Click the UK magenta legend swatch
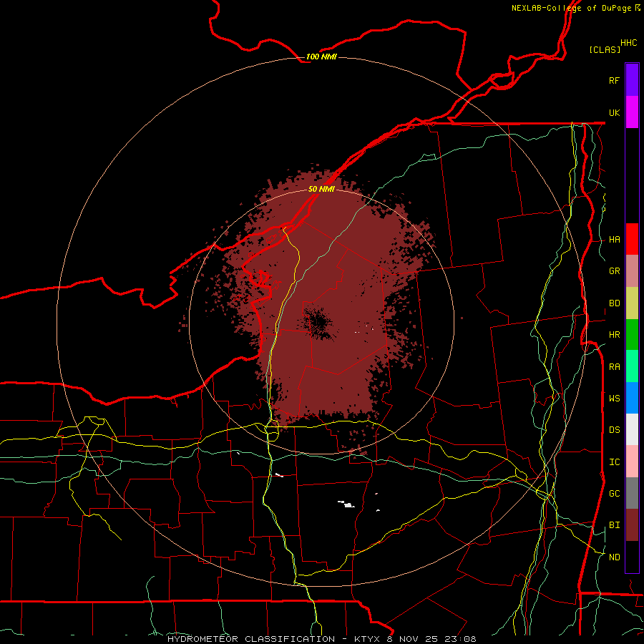The height and width of the screenshot is (644, 644). point(632,112)
